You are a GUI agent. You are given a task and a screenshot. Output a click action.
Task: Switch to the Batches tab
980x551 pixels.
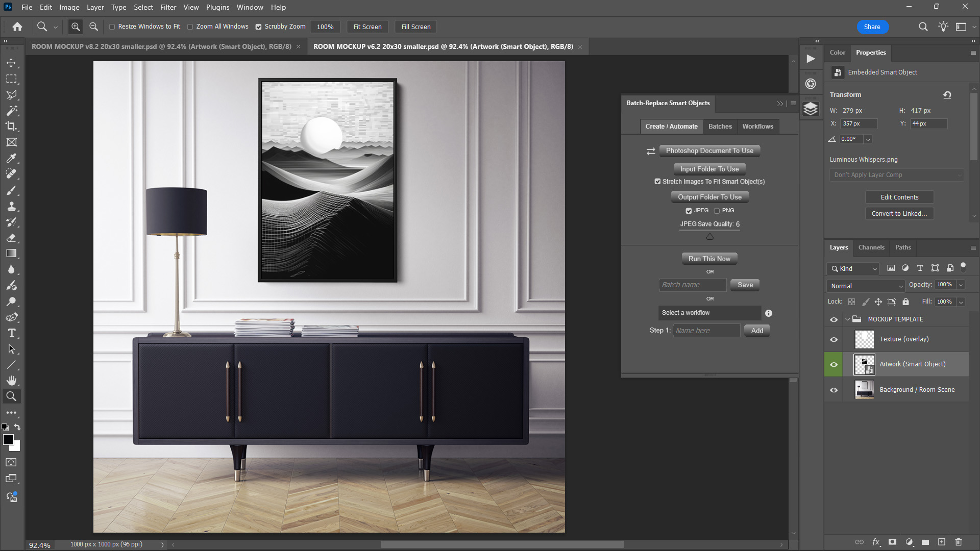[720, 127]
